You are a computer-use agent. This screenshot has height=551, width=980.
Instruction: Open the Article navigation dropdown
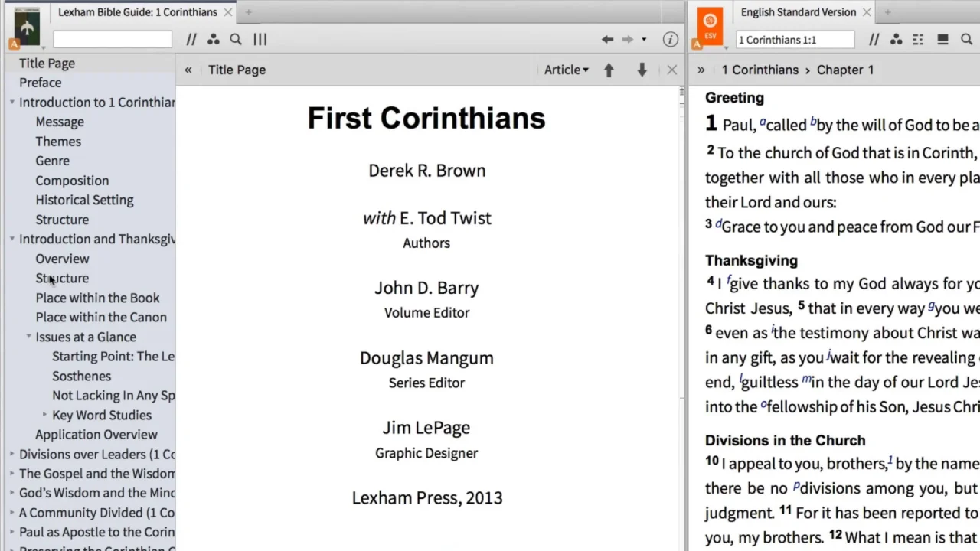[567, 70]
